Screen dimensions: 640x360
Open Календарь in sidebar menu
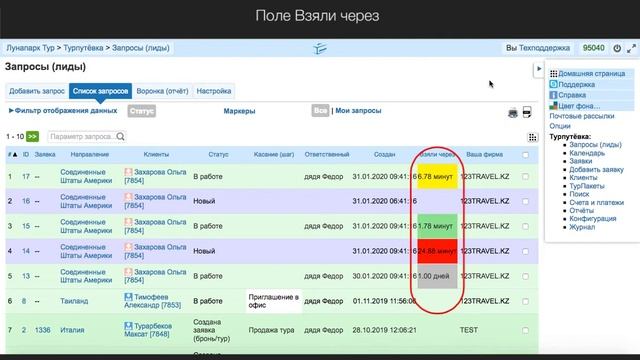[587, 153]
